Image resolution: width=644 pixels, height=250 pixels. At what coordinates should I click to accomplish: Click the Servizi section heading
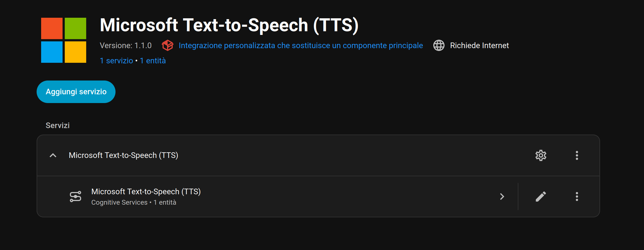pyautogui.click(x=57, y=125)
